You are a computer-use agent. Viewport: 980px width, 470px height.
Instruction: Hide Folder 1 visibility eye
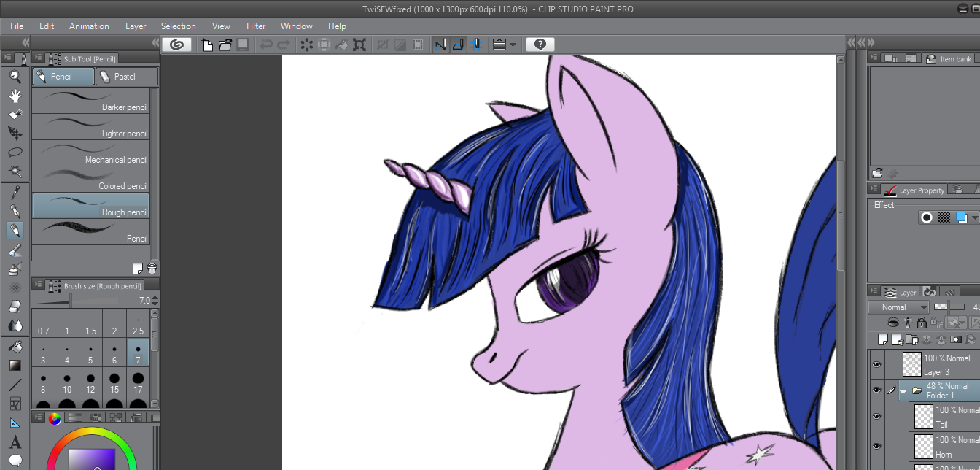(876, 390)
